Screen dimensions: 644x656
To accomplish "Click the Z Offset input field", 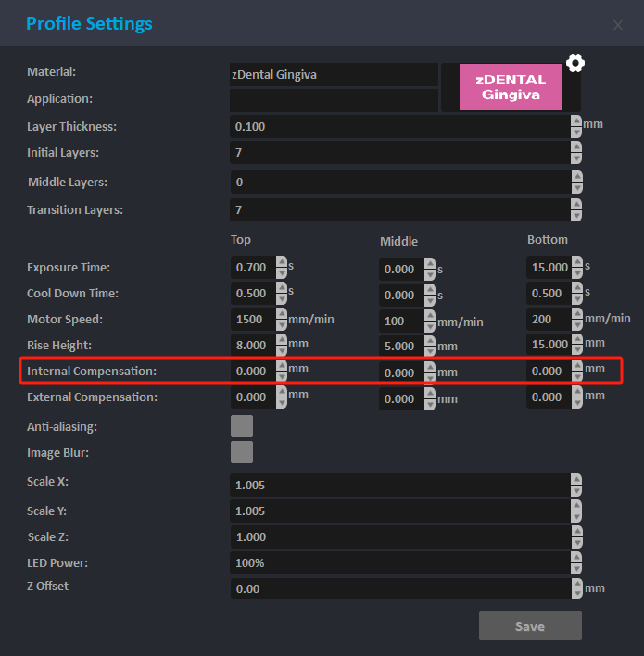I will pyautogui.click(x=398, y=588).
